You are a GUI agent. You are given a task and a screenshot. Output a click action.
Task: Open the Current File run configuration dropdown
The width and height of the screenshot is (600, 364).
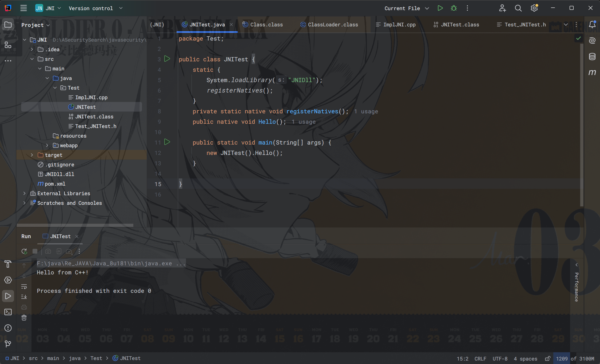pyautogui.click(x=407, y=8)
